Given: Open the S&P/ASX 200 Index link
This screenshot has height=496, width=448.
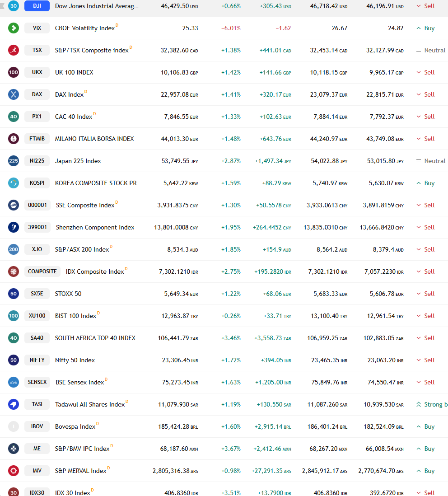Looking at the screenshot, I should (82, 250).
